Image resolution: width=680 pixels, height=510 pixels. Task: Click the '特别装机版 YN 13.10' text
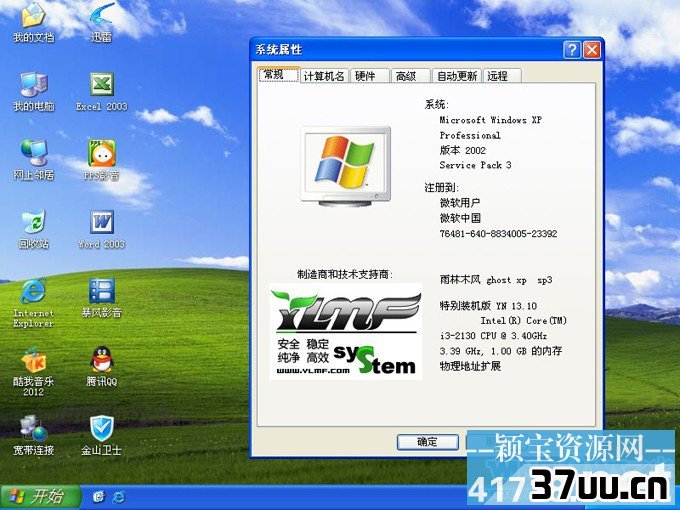click(x=488, y=306)
